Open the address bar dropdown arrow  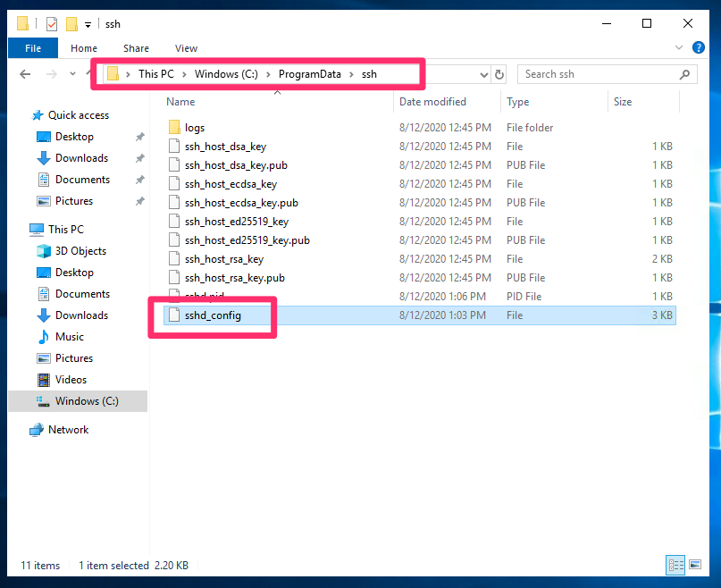[482, 74]
